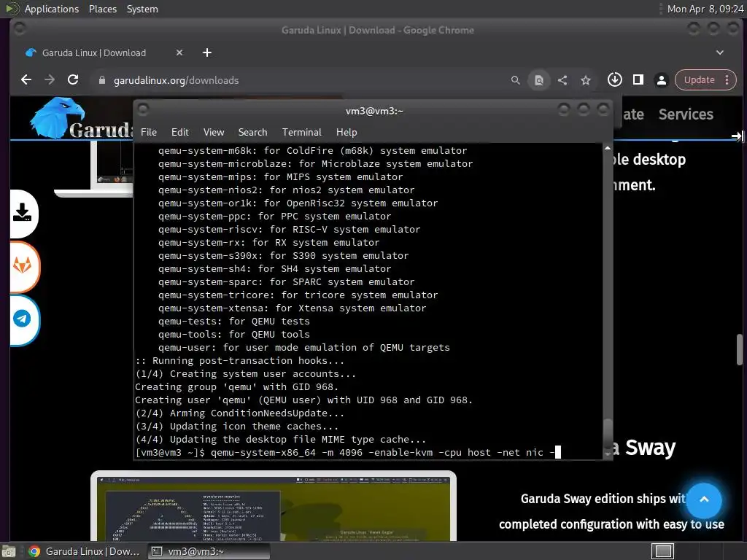Open the terminal Edit menu
Viewport: 747px width, 560px height.
click(179, 132)
